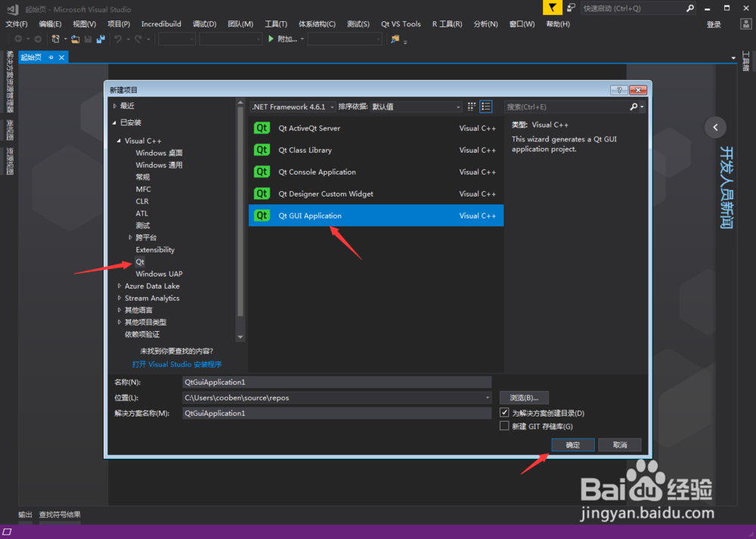This screenshot has height=539, width=756.
Task: Open the Visual Studio installer link
Action: pyautogui.click(x=177, y=364)
